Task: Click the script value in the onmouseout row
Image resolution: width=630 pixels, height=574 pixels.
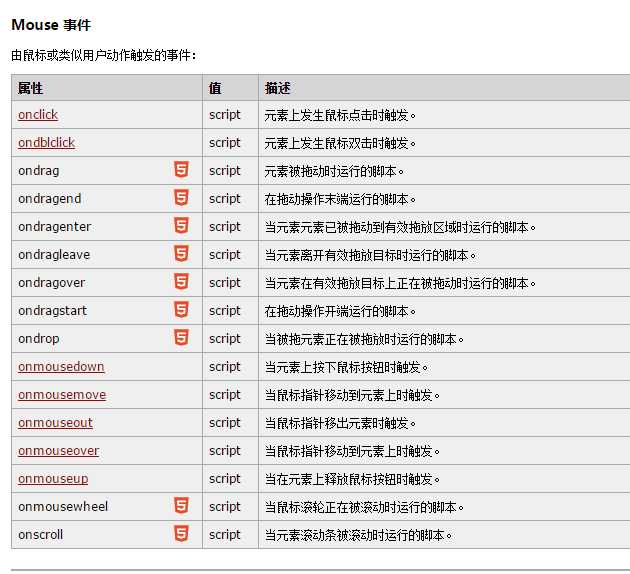Action: (225, 423)
